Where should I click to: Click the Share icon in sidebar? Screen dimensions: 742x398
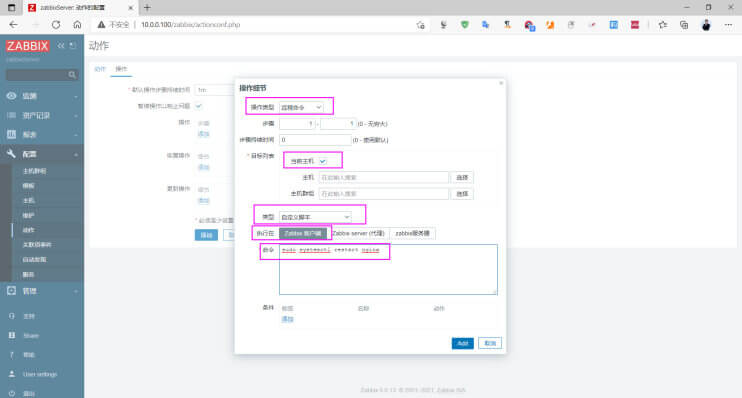(12, 336)
